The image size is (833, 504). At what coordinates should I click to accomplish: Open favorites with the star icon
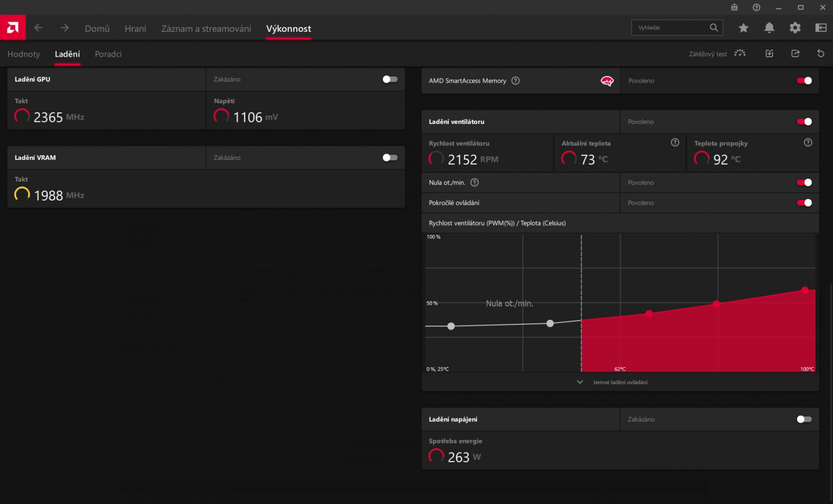click(x=743, y=28)
